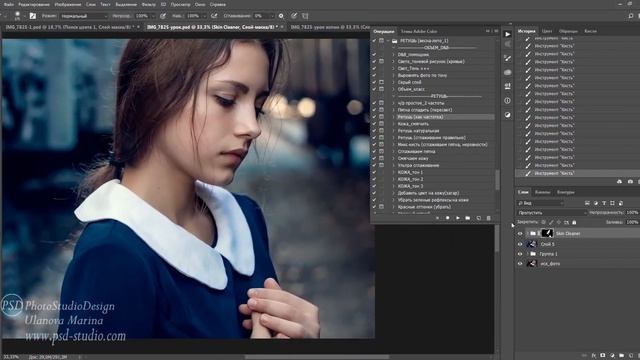Select the Сглаживаем пятна action
Image resolution: width=640 pixels, height=360 pixels.
point(416,151)
